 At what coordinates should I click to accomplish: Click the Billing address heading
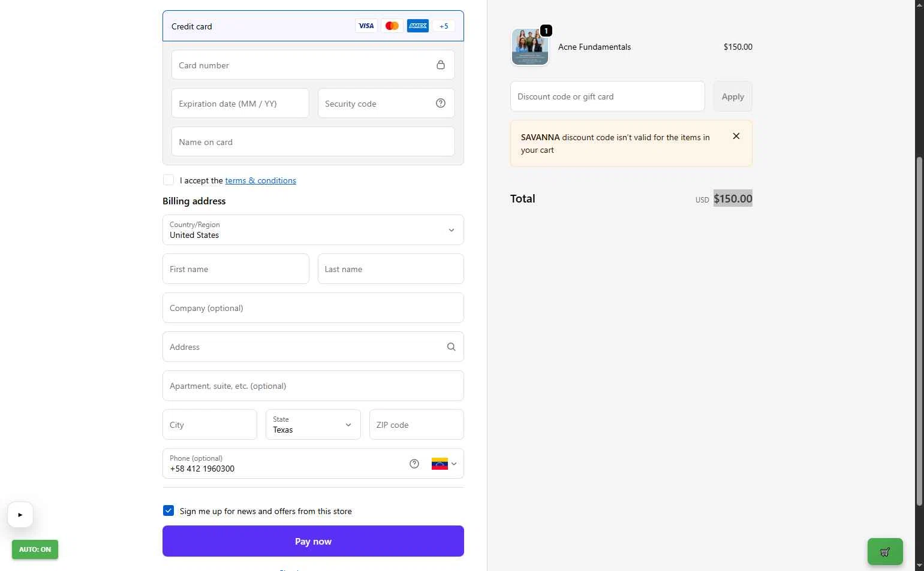point(194,201)
